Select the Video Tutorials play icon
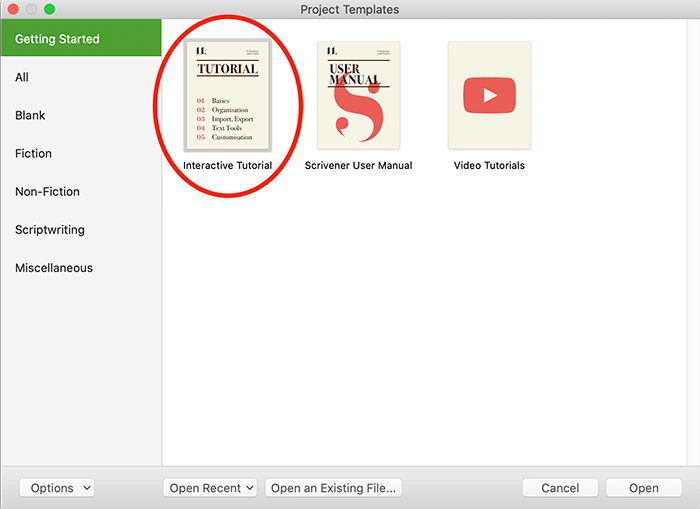This screenshot has height=509, width=700. (489, 96)
